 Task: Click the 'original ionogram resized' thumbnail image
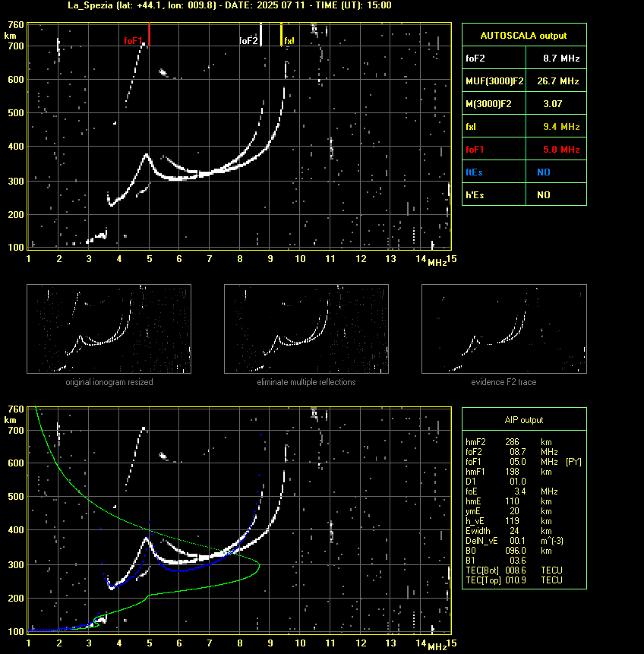(109, 329)
